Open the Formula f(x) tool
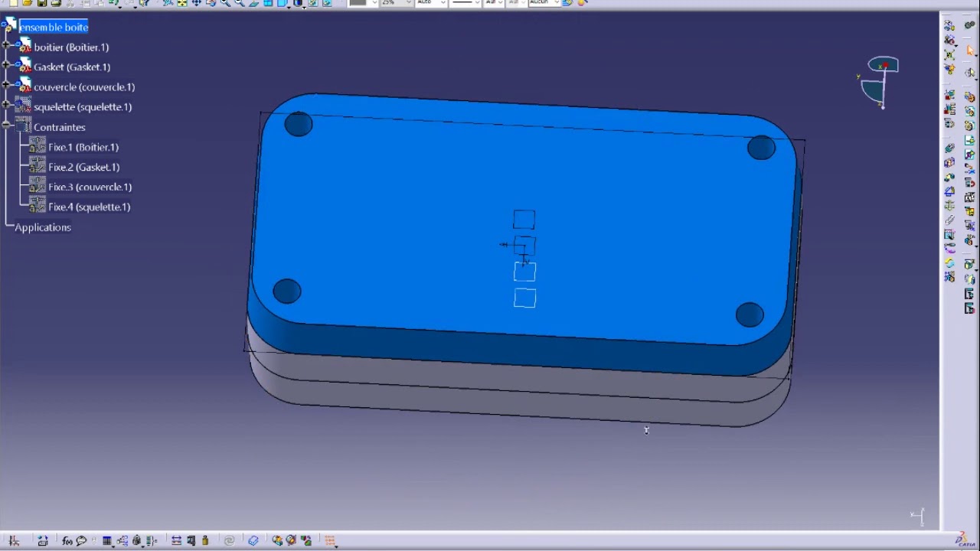 point(67,540)
